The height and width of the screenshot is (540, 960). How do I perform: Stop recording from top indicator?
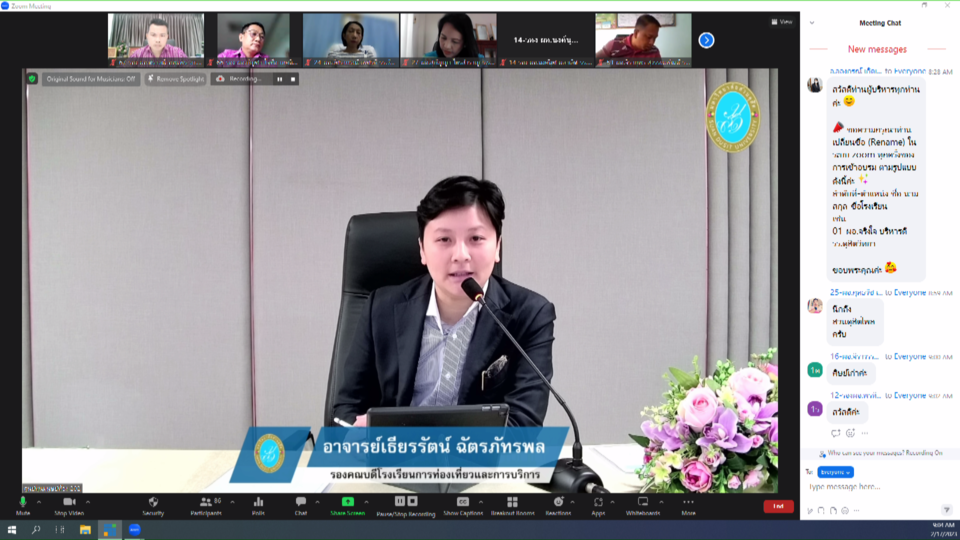[293, 79]
